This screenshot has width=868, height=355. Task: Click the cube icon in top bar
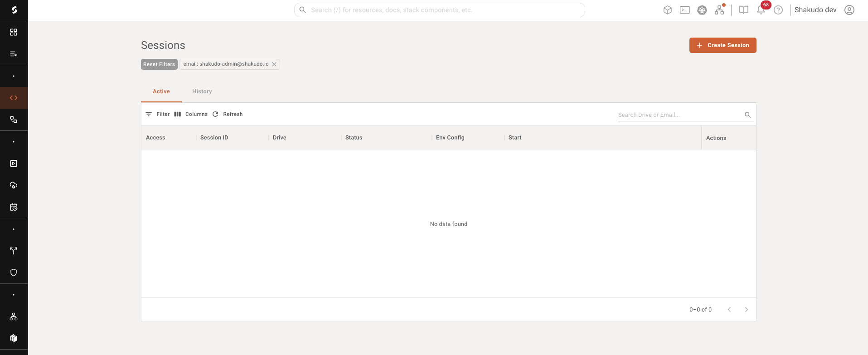[x=668, y=10]
